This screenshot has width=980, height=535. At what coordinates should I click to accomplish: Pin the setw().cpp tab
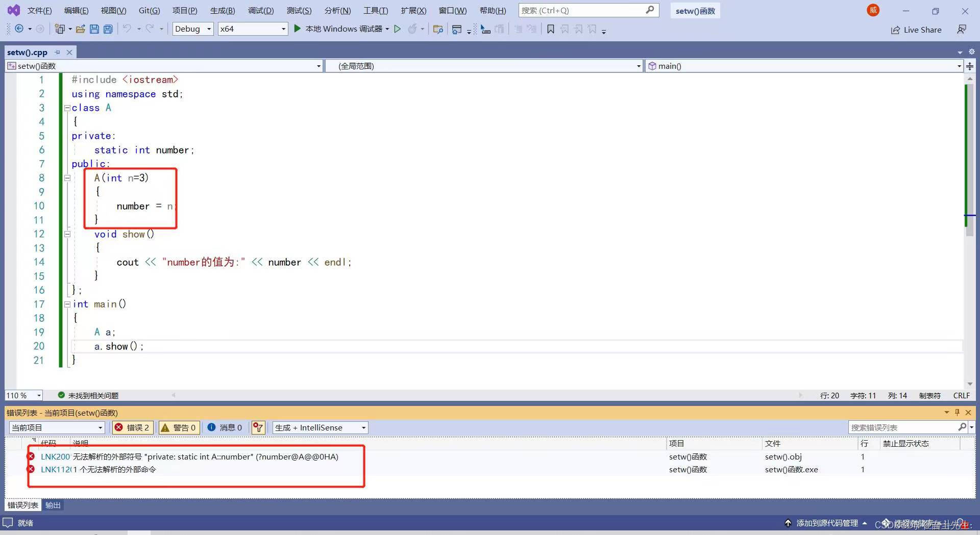[57, 52]
